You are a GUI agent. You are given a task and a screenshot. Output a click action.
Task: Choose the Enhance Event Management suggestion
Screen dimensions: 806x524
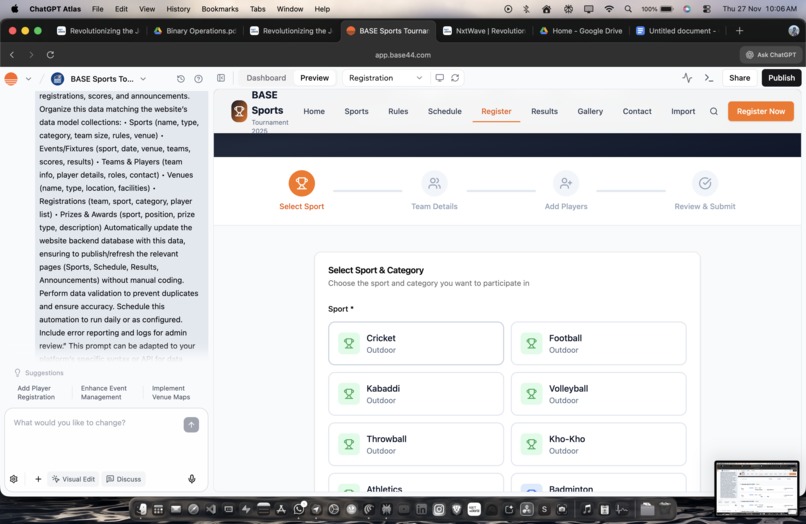pos(103,392)
